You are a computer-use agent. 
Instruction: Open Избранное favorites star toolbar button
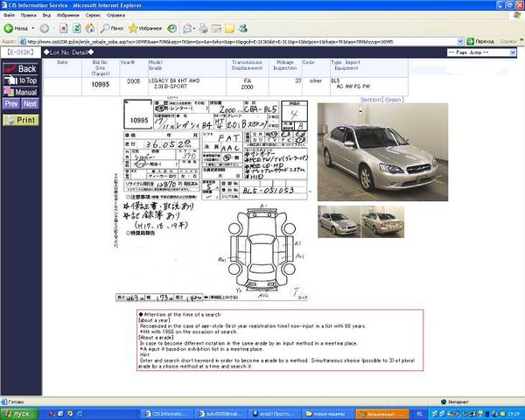click(x=145, y=29)
